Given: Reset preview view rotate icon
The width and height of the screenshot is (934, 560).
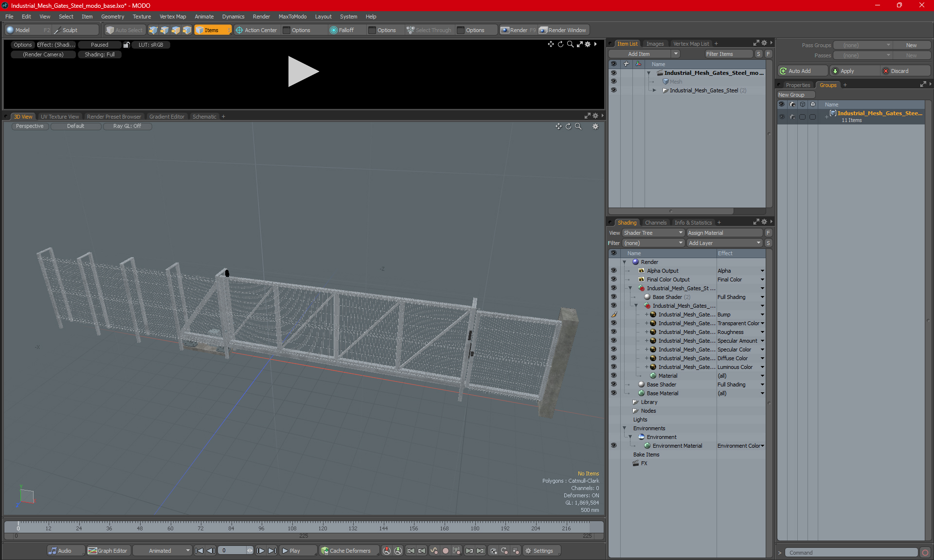Looking at the screenshot, I should 560,44.
